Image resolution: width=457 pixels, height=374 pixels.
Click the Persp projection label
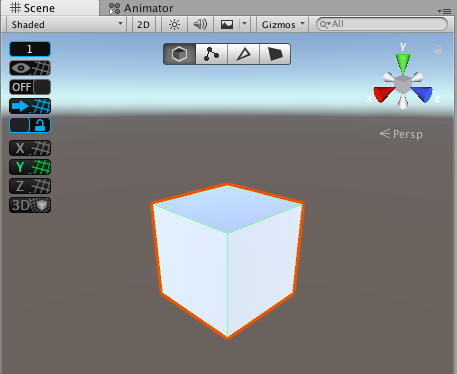(x=401, y=134)
